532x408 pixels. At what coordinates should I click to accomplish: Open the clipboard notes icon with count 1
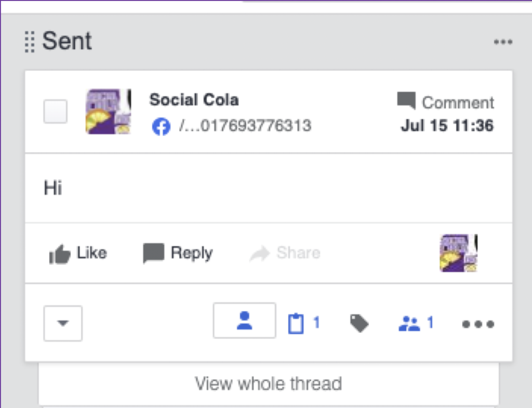click(x=303, y=323)
